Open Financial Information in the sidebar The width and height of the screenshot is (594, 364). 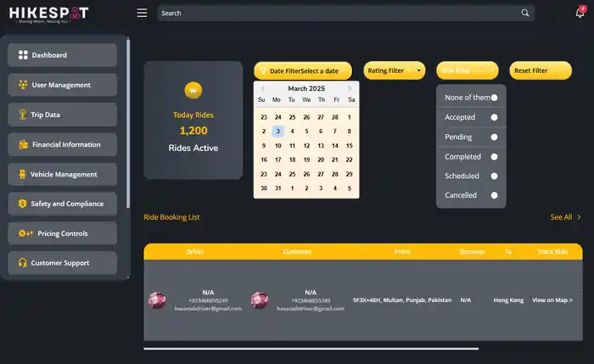pyautogui.click(x=63, y=144)
